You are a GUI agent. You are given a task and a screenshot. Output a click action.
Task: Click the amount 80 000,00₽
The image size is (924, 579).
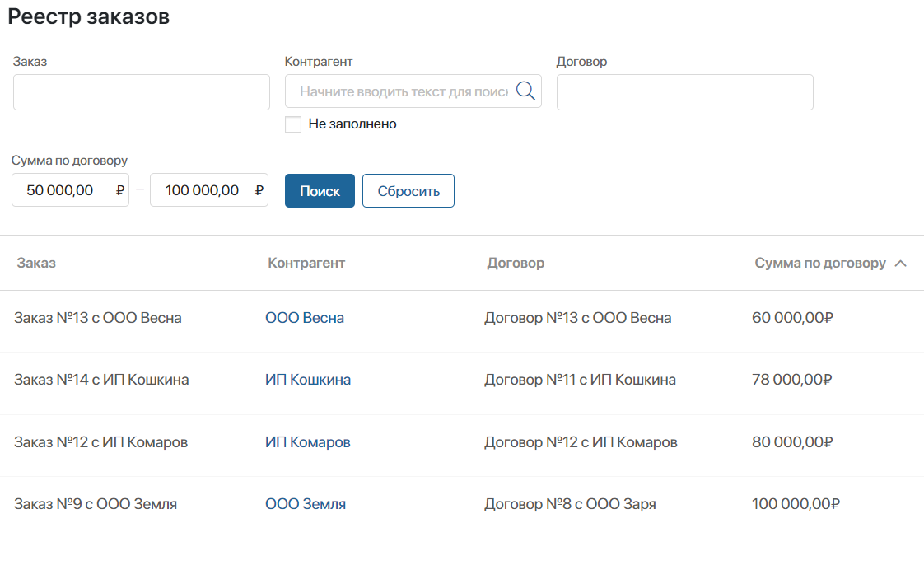click(x=792, y=442)
